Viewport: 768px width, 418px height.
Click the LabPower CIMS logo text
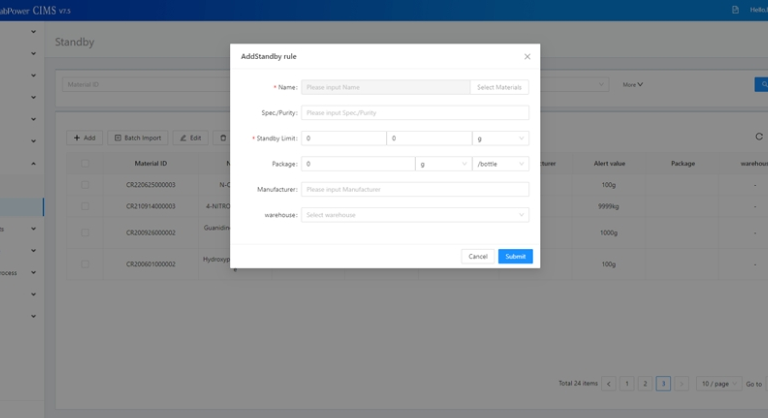(35, 10)
